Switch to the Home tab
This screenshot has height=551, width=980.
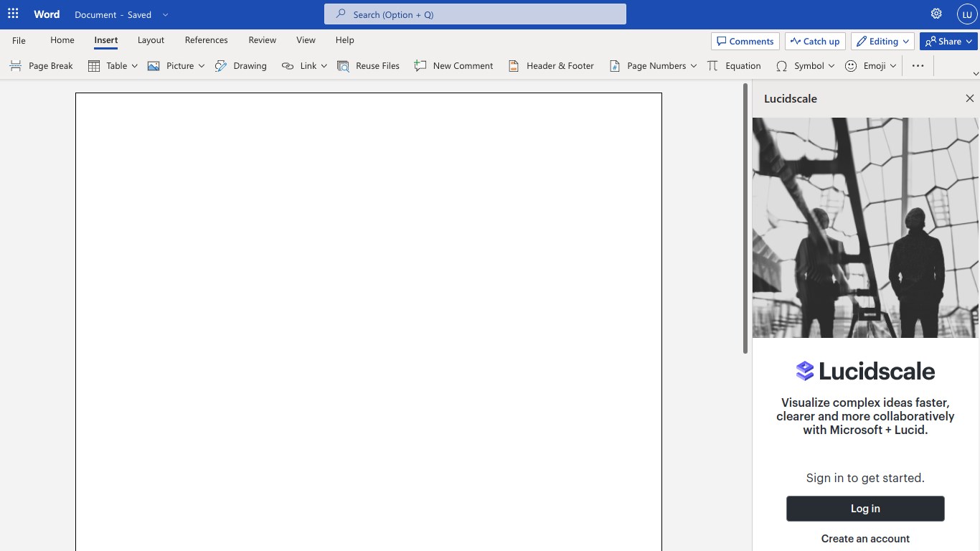62,40
